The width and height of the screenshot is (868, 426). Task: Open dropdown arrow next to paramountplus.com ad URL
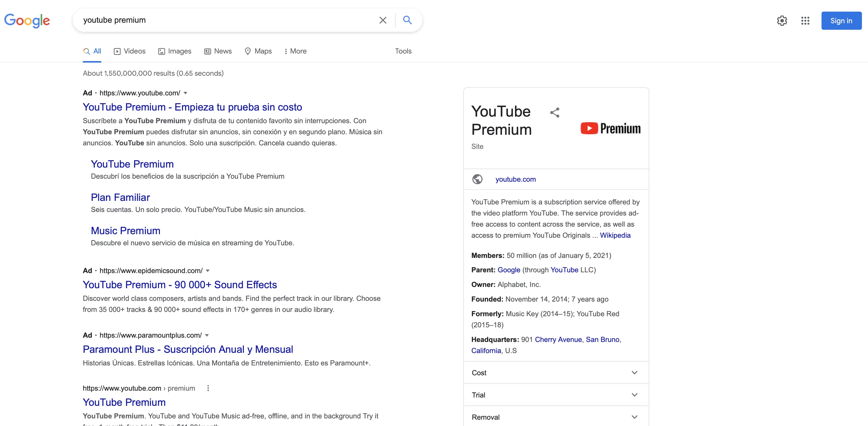pos(207,335)
